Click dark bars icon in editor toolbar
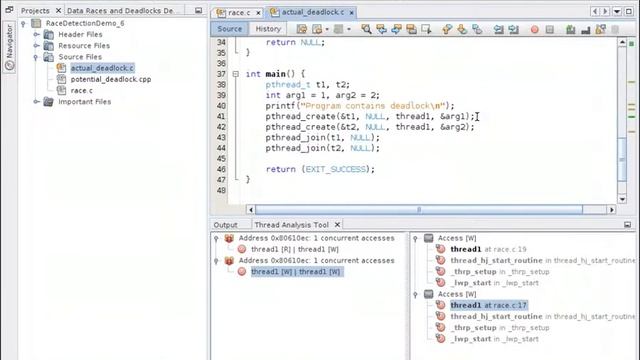The height and width of the screenshot is (360, 640). click(586, 29)
